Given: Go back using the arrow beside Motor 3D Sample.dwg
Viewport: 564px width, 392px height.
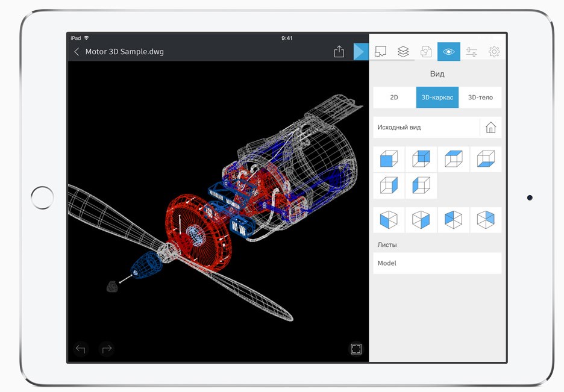Looking at the screenshot, I should click(77, 52).
